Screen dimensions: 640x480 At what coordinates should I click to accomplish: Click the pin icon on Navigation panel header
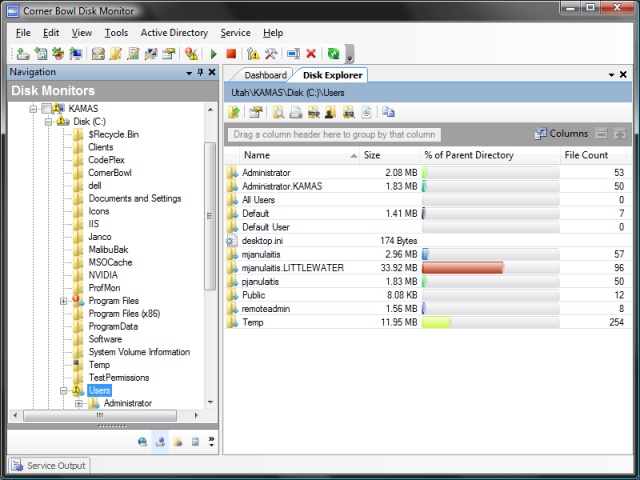click(x=200, y=73)
